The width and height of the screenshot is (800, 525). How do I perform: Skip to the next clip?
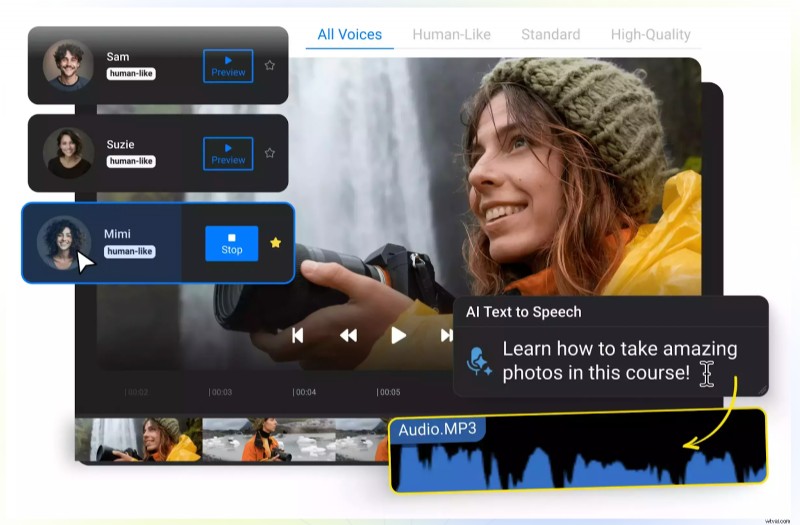[x=446, y=335]
